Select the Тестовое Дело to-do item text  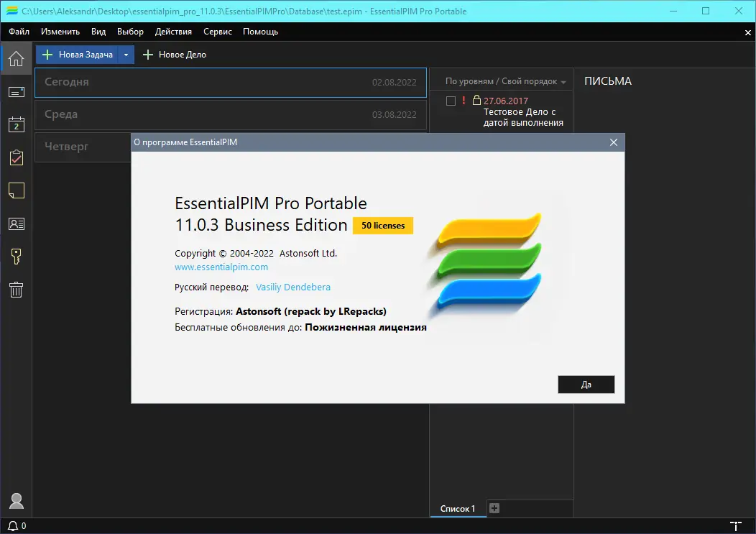(x=523, y=117)
